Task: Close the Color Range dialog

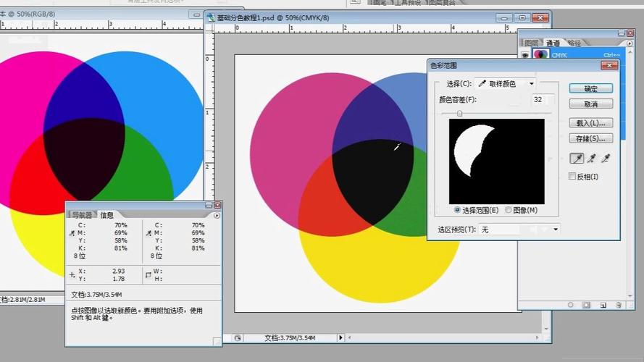Action: [609, 65]
